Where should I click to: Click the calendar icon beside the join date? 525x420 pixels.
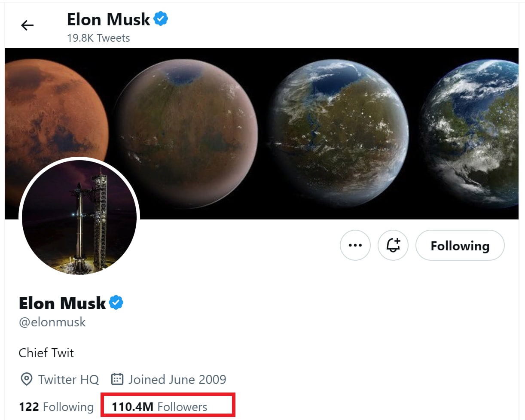tap(117, 380)
